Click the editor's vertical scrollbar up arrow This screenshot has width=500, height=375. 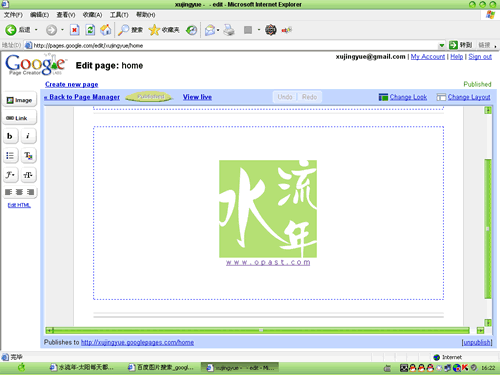488,110
